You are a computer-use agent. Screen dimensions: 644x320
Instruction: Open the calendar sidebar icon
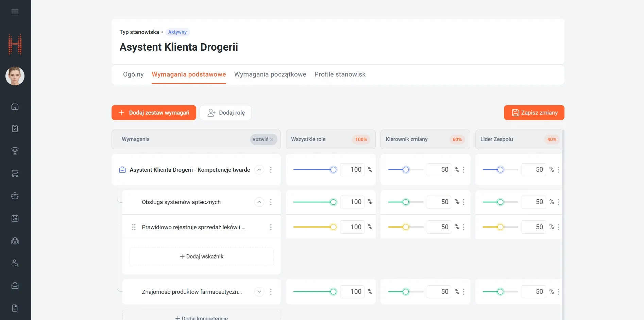(15, 218)
